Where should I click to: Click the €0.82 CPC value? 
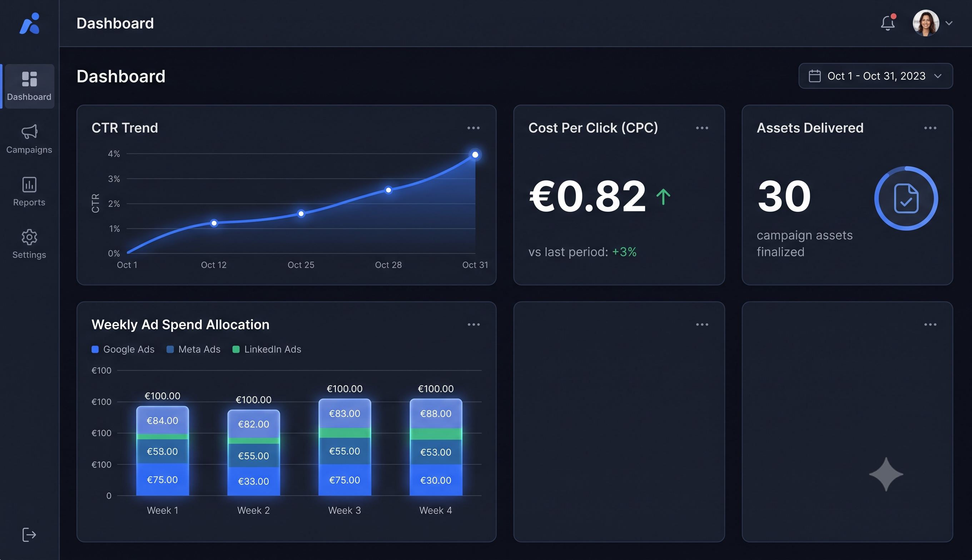[587, 196]
